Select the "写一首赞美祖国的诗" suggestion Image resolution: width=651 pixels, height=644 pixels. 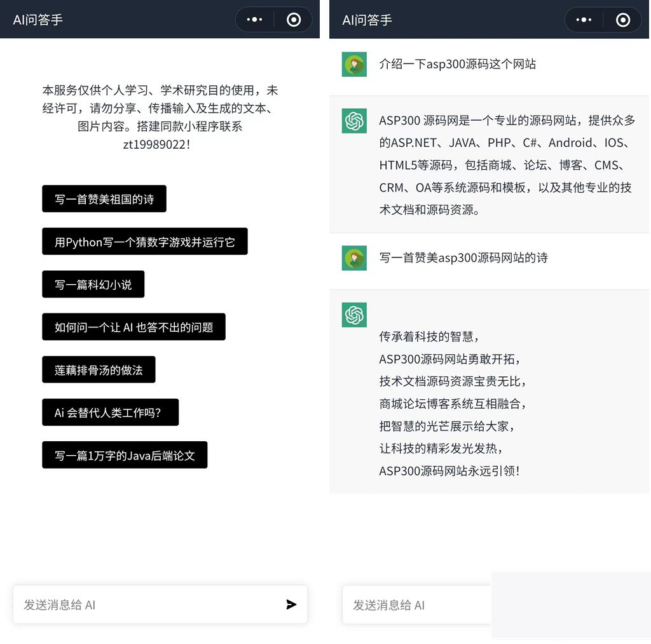[104, 198]
